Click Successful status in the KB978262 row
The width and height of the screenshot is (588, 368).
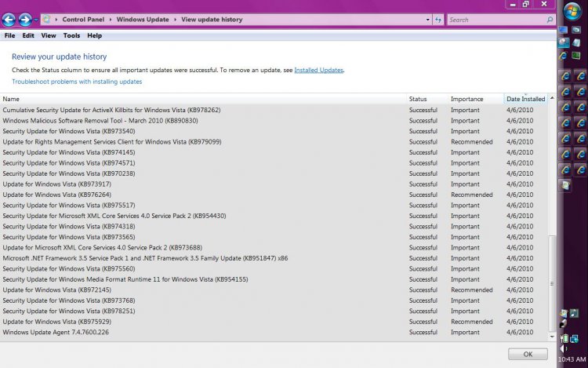[423, 111]
